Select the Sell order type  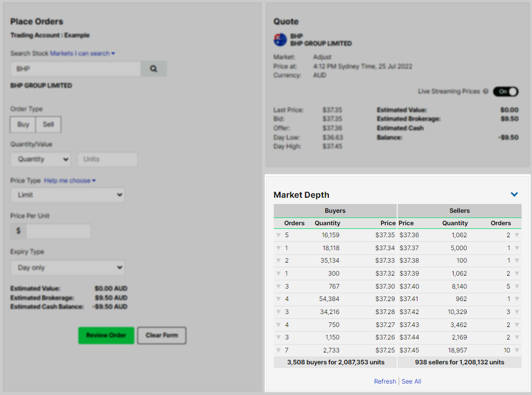coord(48,124)
